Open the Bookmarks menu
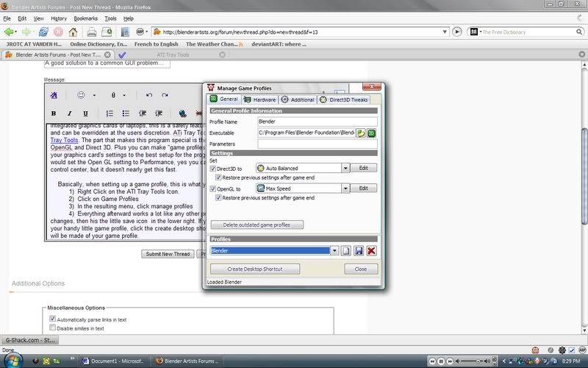 tap(85, 18)
